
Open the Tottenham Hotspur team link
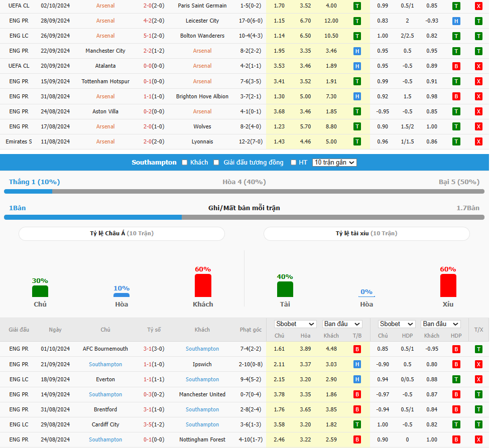[105, 81]
